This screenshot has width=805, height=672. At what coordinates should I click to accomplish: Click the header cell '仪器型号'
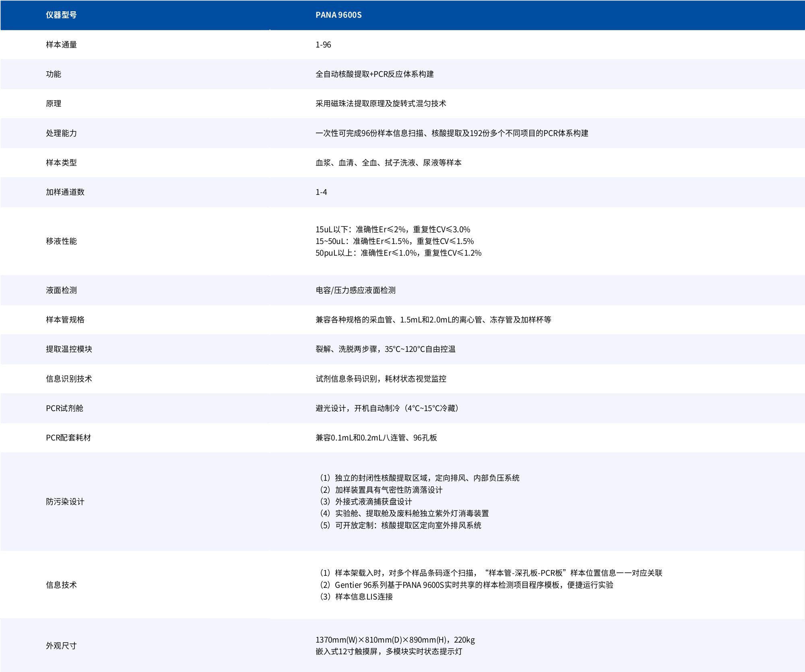pos(61,15)
